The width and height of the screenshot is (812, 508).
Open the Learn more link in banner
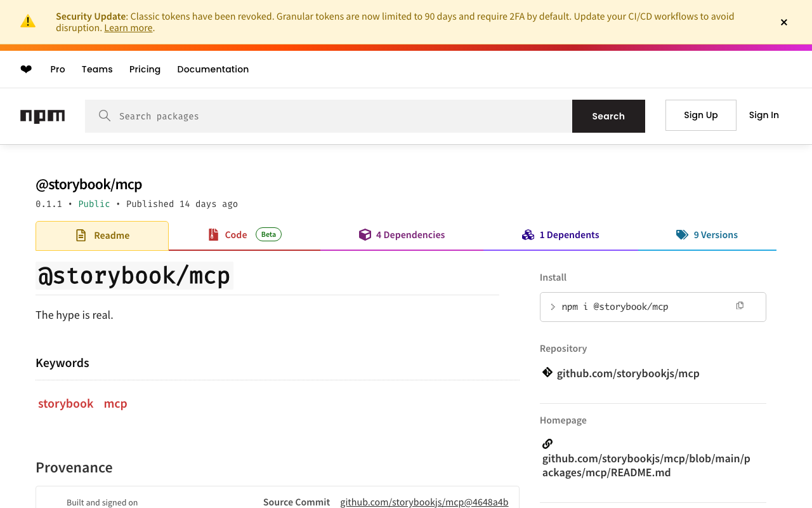pyautogui.click(x=128, y=28)
